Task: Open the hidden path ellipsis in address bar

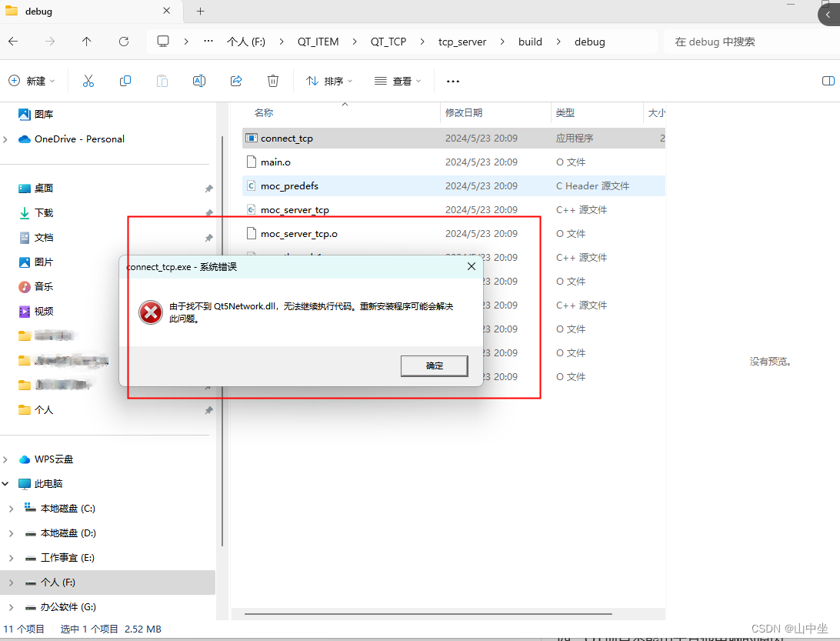Action: [208, 42]
